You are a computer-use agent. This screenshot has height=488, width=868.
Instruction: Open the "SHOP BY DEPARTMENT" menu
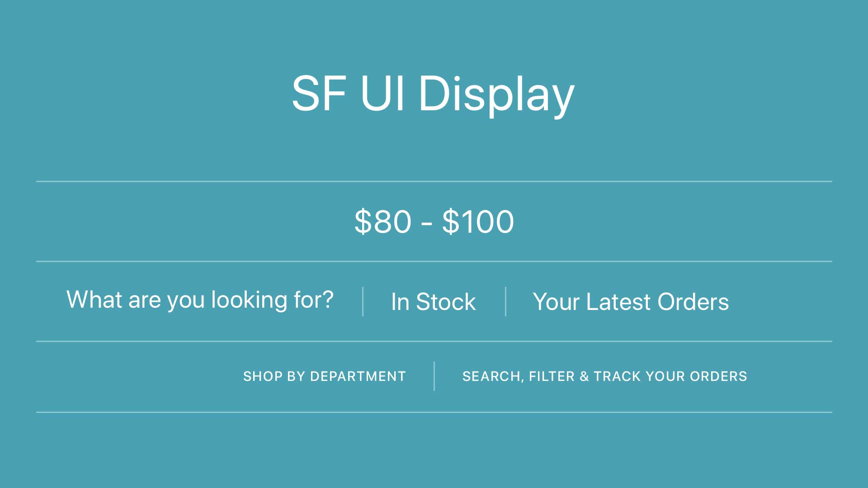click(324, 376)
